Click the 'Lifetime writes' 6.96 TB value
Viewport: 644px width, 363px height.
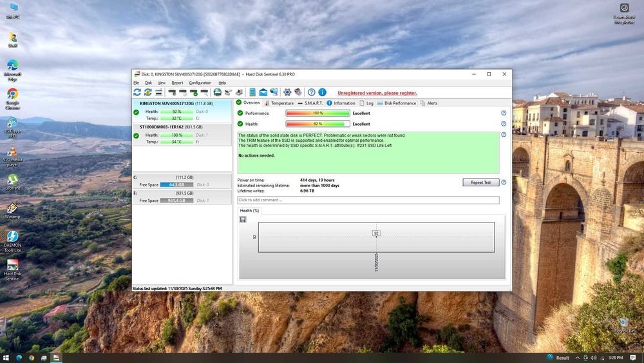307,191
